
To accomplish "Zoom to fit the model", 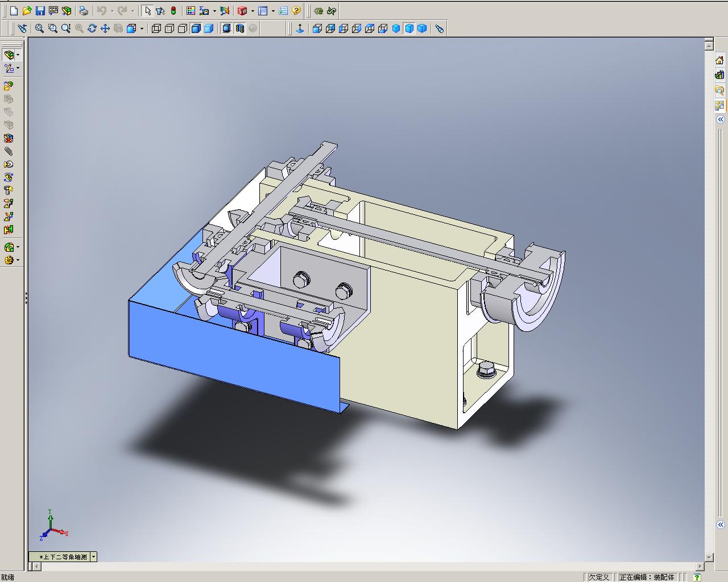I will (39, 28).
